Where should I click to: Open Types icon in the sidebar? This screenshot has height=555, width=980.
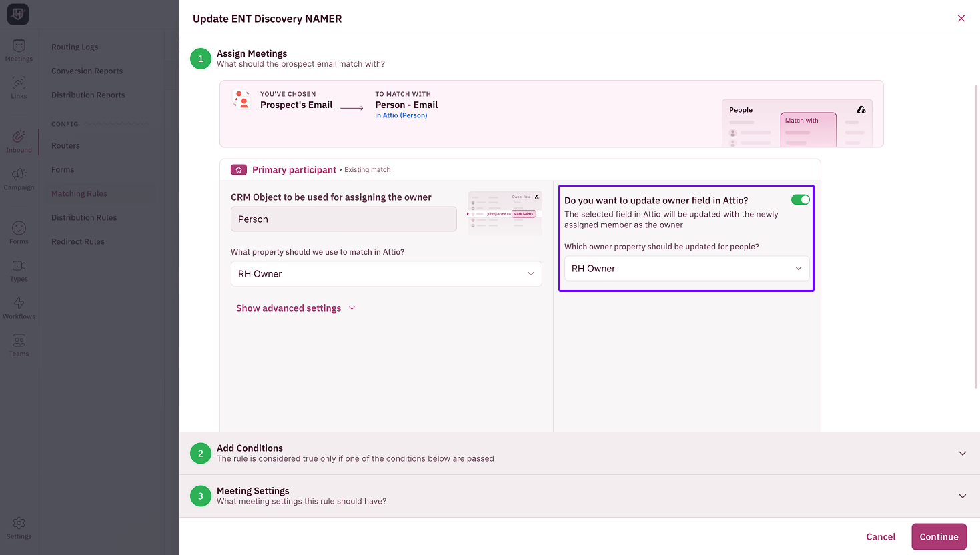[x=19, y=270]
